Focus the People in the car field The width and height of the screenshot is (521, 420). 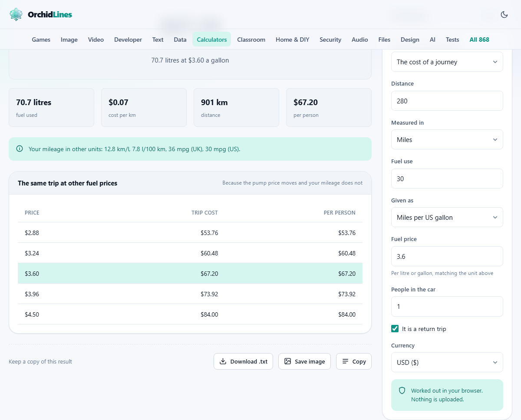pos(447,306)
